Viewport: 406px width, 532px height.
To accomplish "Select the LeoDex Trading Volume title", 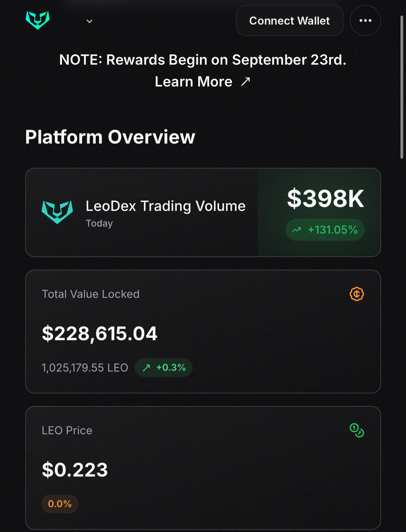I will [x=165, y=206].
